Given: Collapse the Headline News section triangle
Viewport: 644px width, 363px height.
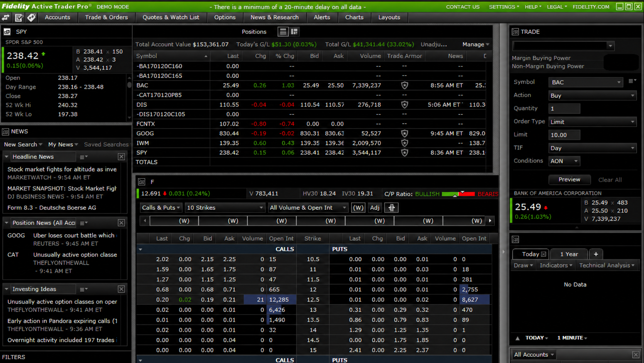Looking at the screenshot, I should pyautogui.click(x=7, y=157).
